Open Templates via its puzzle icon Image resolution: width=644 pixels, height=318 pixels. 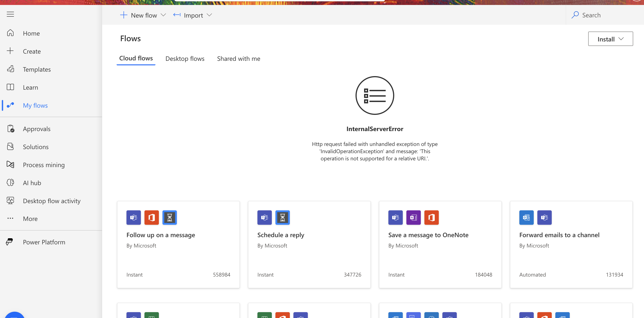[10, 69]
